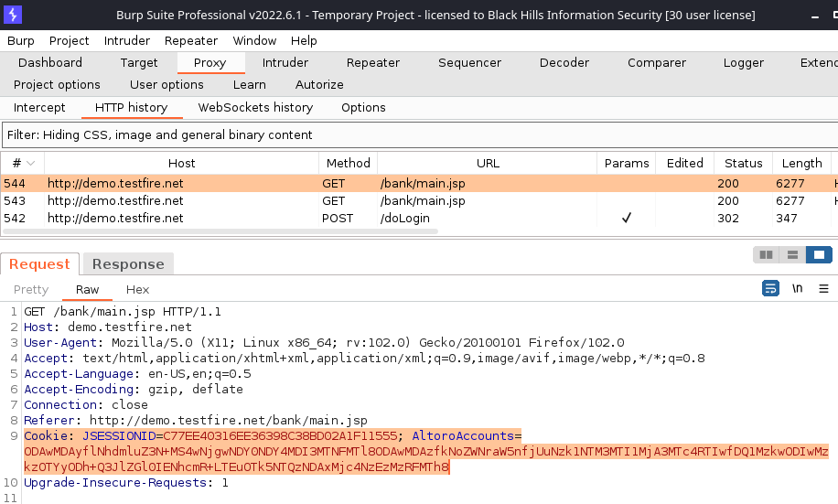Click the Burp Suite lightning logo icon

pyautogui.click(x=13, y=15)
